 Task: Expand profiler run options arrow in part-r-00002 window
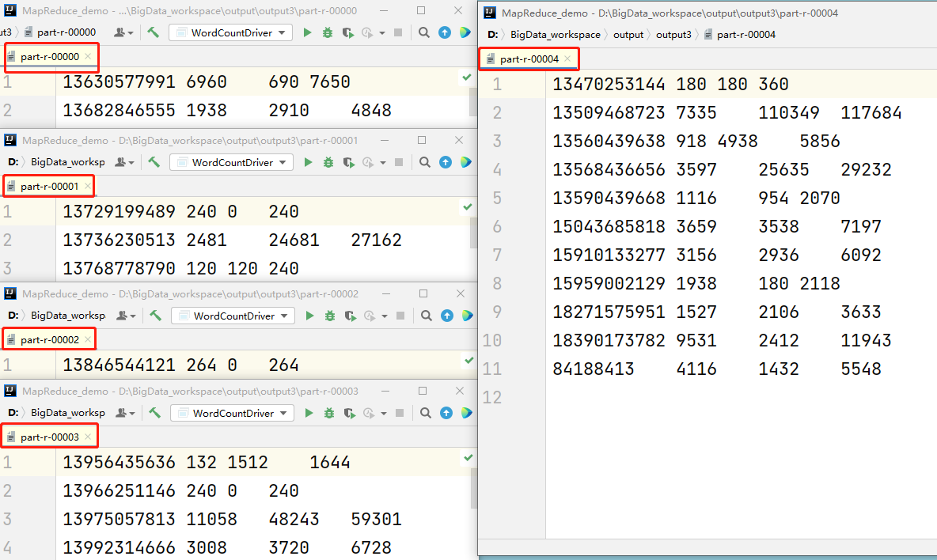pos(385,316)
